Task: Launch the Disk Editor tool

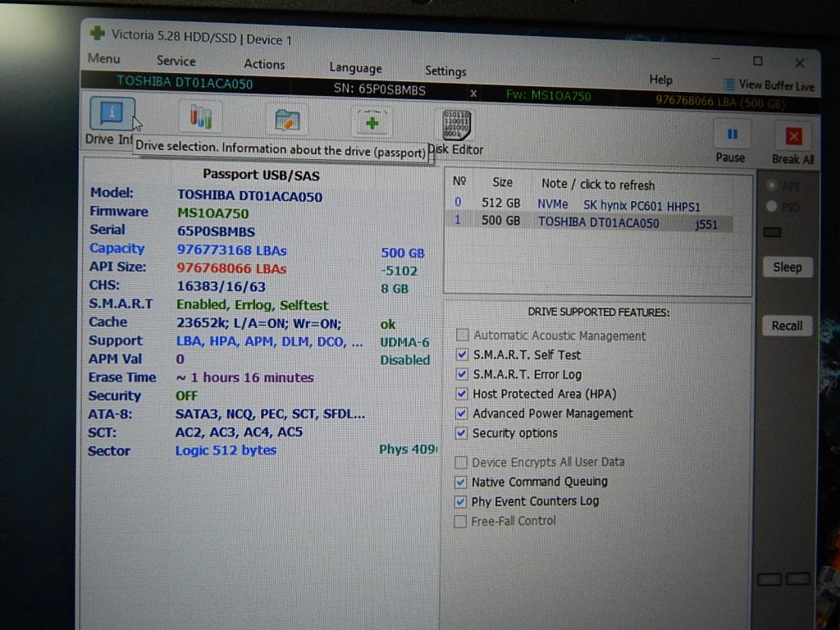Action: [456, 126]
